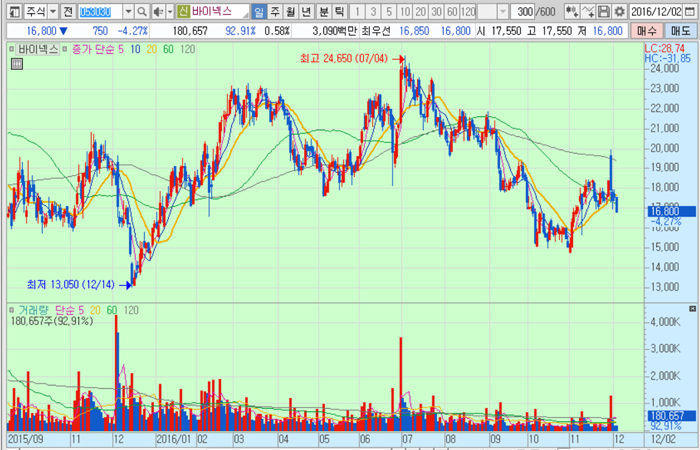Select the minute (분) chart tab

(322, 11)
